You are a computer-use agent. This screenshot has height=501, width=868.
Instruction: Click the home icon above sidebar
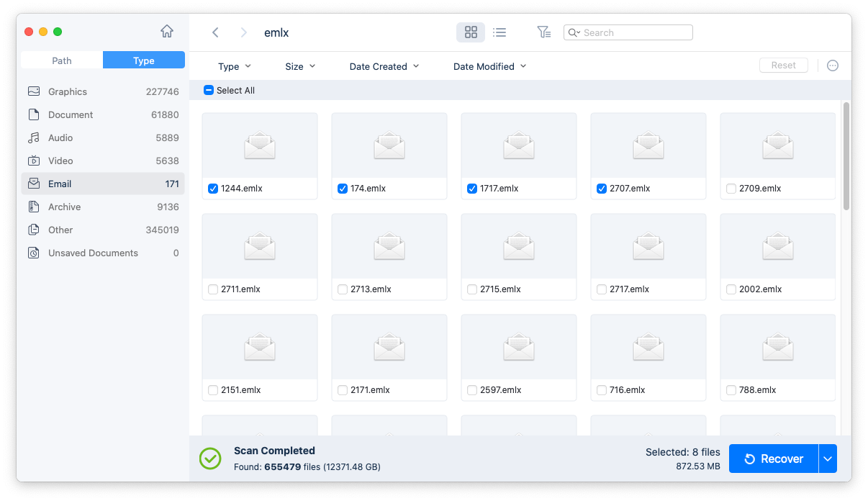point(166,32)
